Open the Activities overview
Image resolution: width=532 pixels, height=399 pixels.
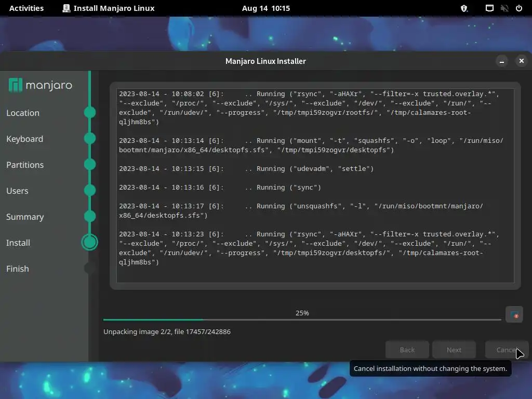click(x=26, y=8)
